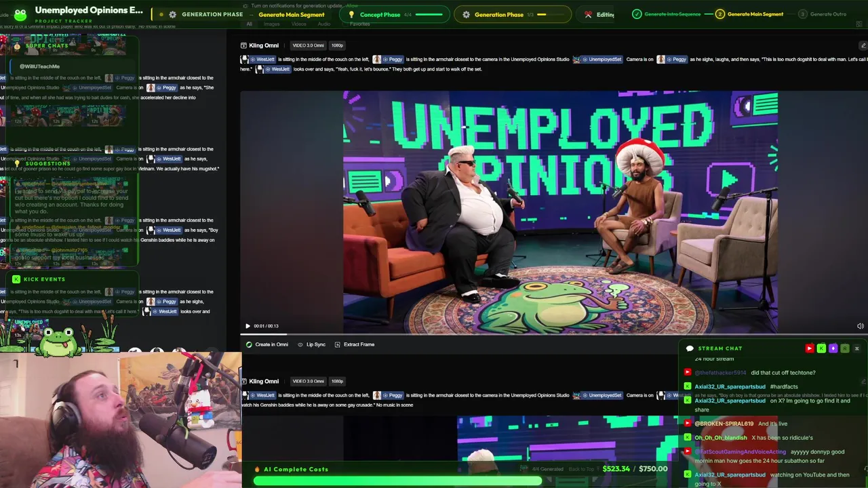Click username @thefathacker5914 in Stream Chat

click(720, 373)
